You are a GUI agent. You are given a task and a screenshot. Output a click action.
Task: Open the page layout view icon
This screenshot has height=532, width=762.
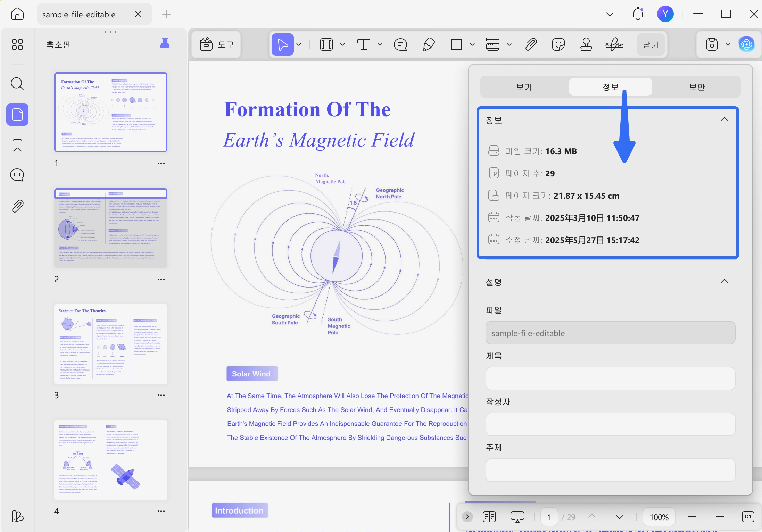tap(489, 517)
